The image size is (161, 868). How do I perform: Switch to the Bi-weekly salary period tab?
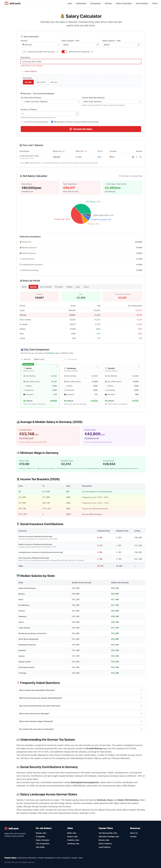59,287
